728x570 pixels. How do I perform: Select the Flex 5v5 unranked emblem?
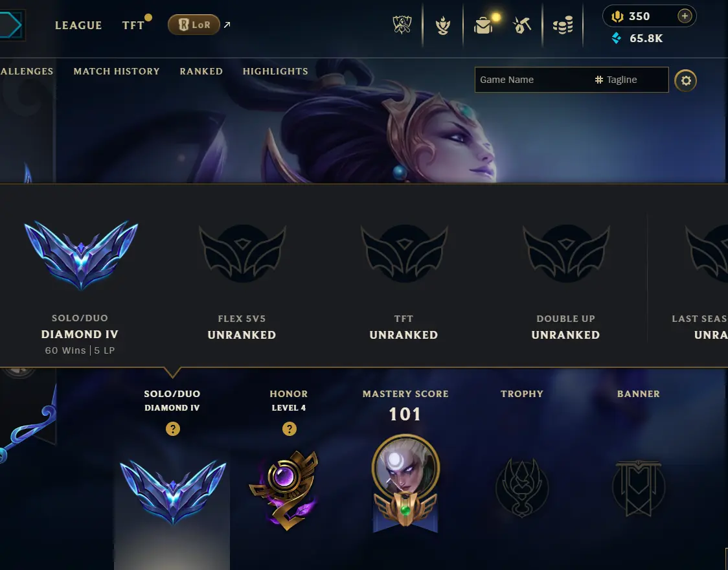coord(242,253)
